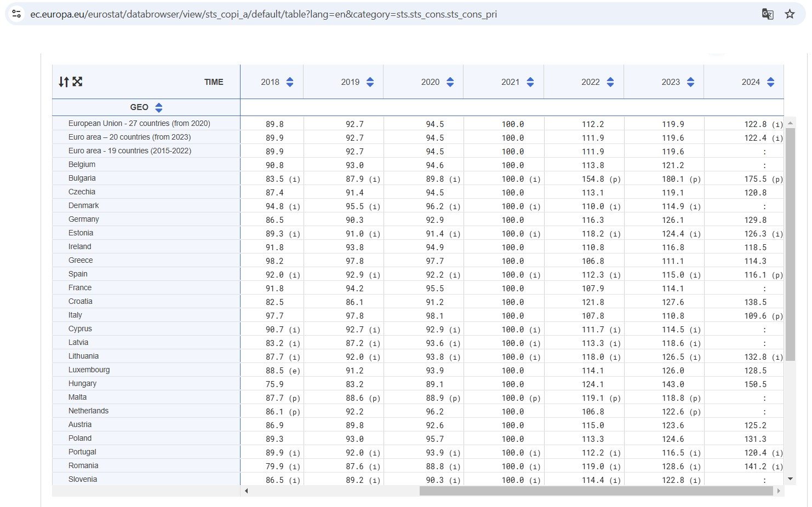Screen dimensions: 812x507
Task: Click Greece's 2018 value 98.2
Action: tap(275, 261)
